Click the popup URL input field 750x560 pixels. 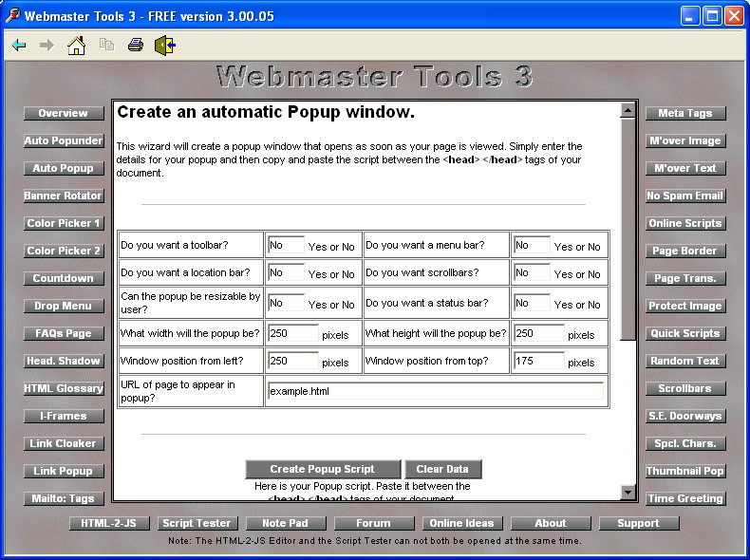point(435,391)
